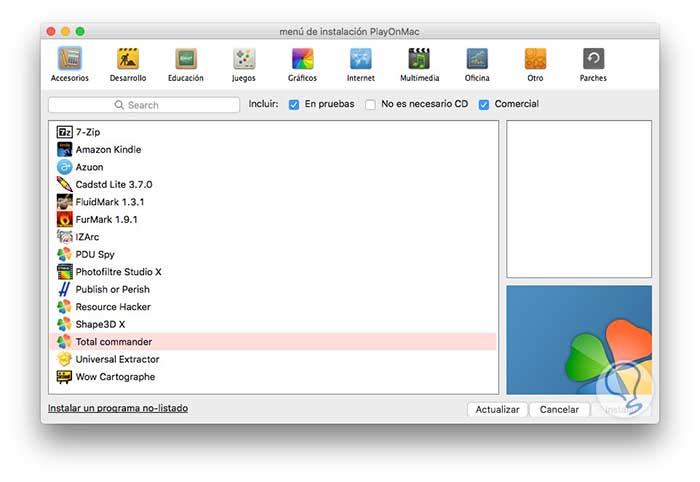This screenshot has width=700, height=482.
Task: Open the Internet category
Action: click(361, 65)
